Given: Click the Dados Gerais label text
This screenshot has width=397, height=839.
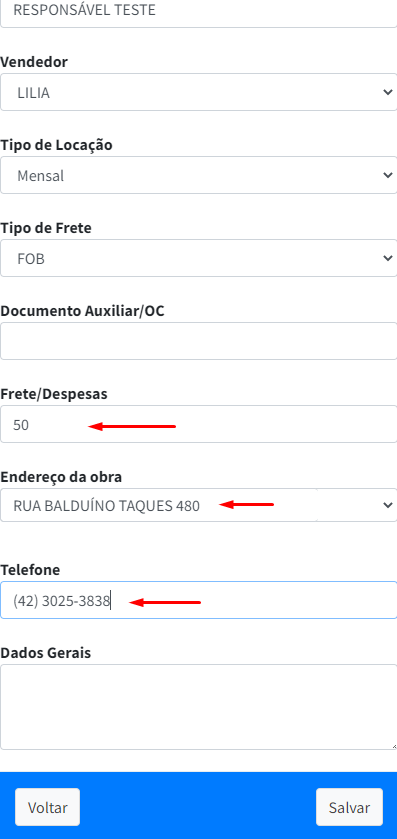Looking at the screenshot, I should pos(45,653).
